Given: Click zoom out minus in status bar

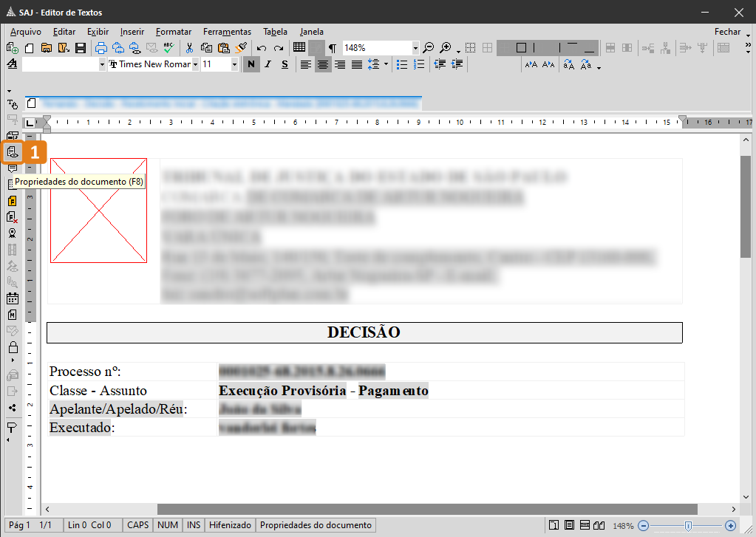Looking at the screenshot, I should click(643, 525).
